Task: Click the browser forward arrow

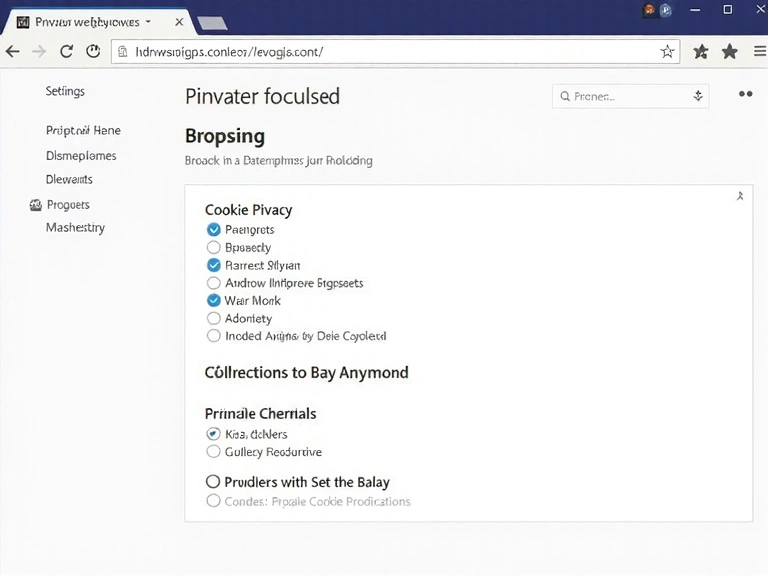Action: click(x=39, y=51)
